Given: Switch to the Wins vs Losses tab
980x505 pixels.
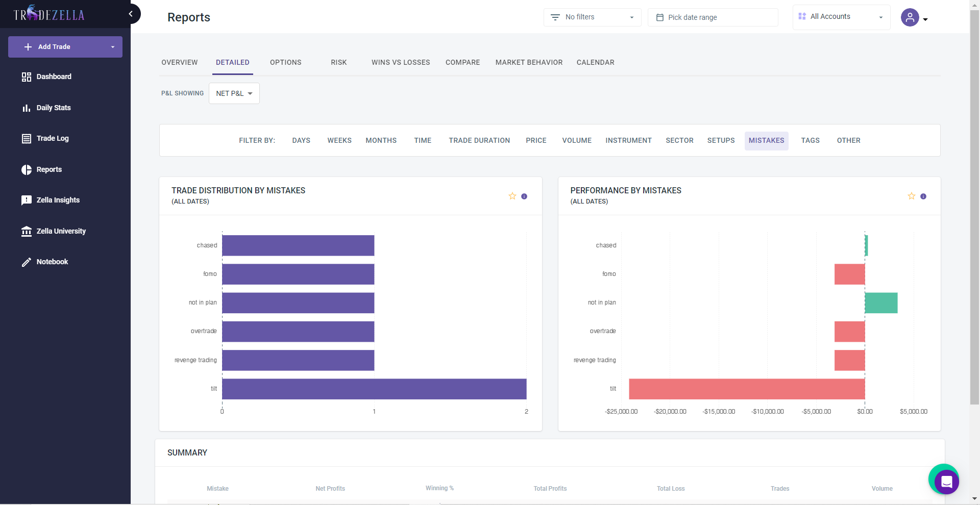Looking at the screenshot, I should (x=401, y=63).
